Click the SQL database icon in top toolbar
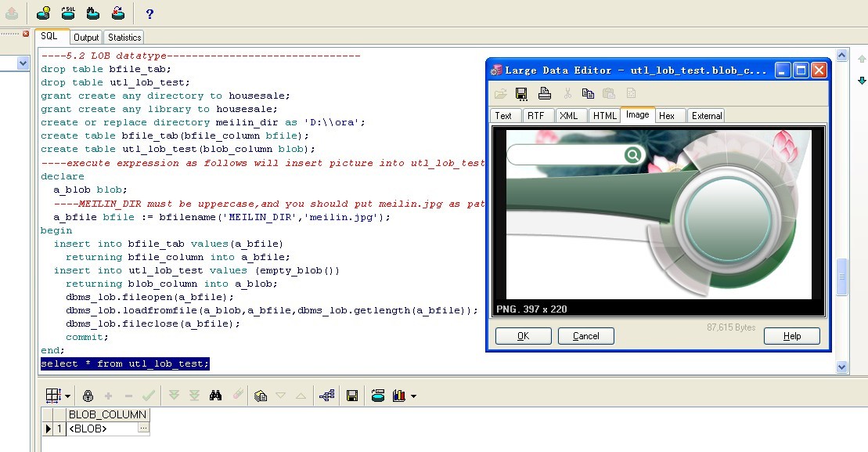The image size is (868, 452). click(x=68, y=13)
